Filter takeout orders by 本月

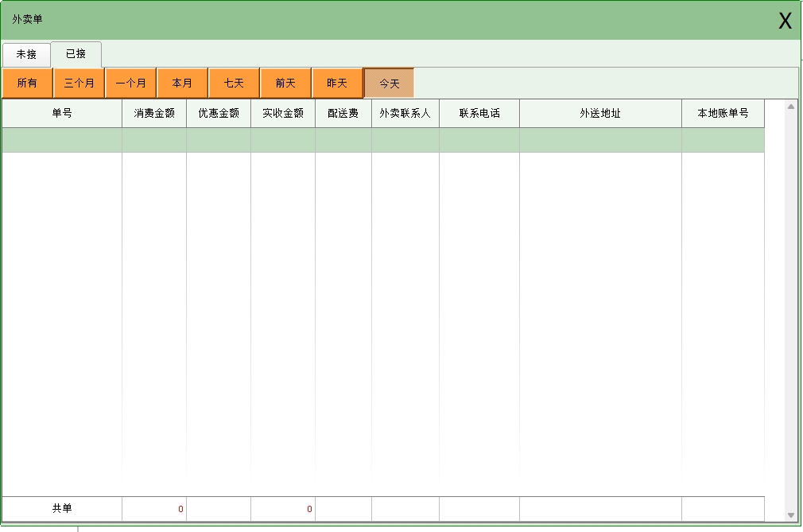coord(182,83)
